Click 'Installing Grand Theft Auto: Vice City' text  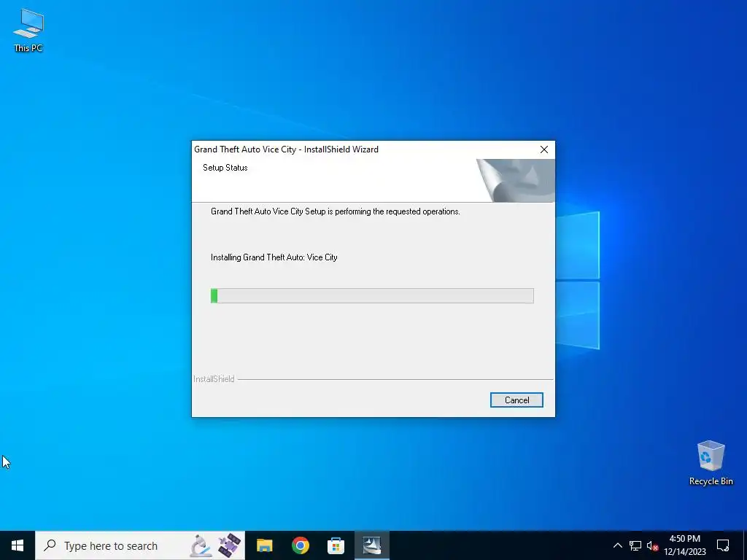274,257
